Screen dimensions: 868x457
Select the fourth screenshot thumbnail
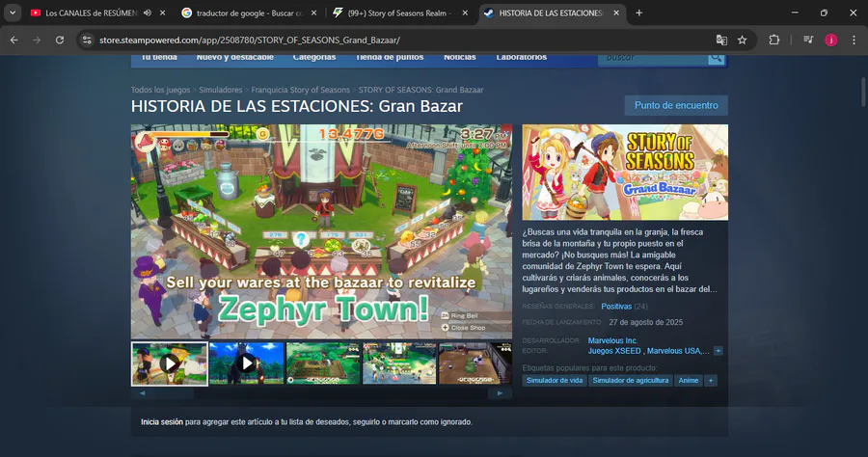click(399, 363)
